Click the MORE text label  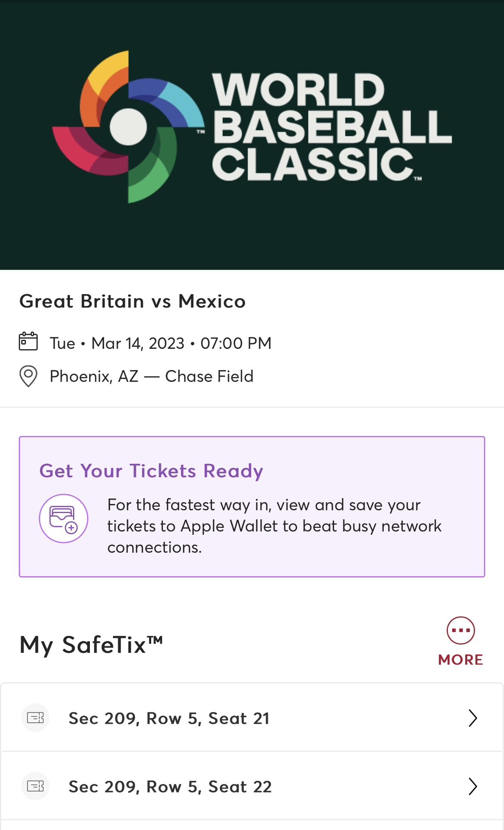(x=460, y=660)
